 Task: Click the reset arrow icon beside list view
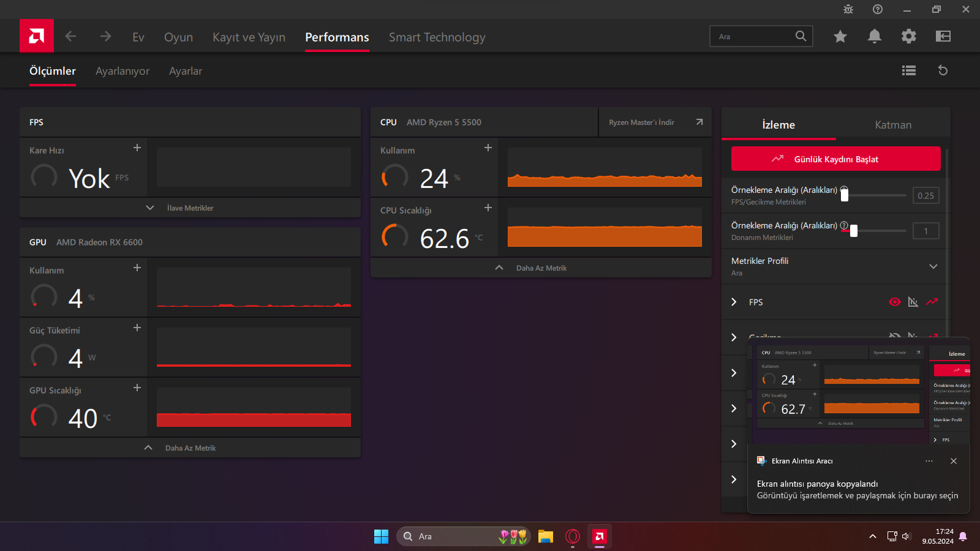(943, 71)
